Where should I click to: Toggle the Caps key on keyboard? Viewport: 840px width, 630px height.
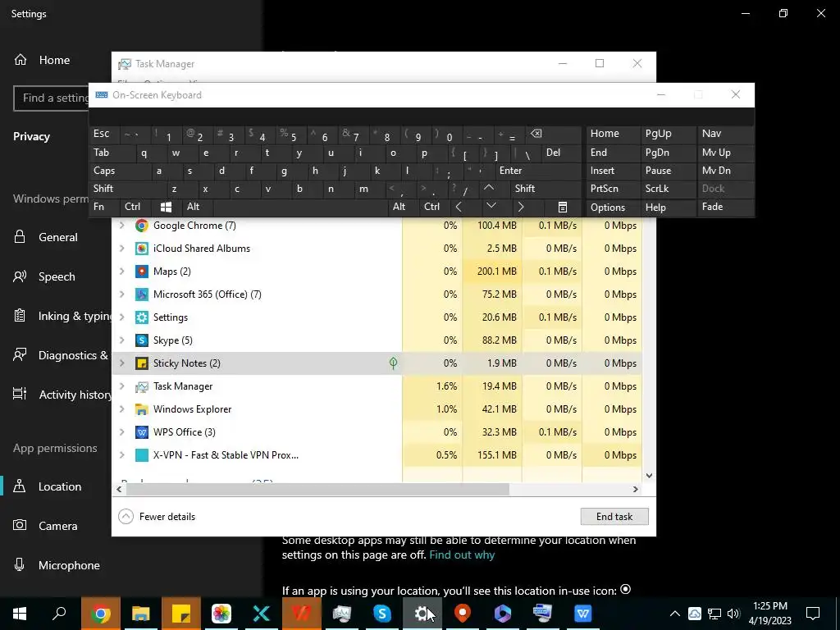pyautogui.click(x=119, y=171)
